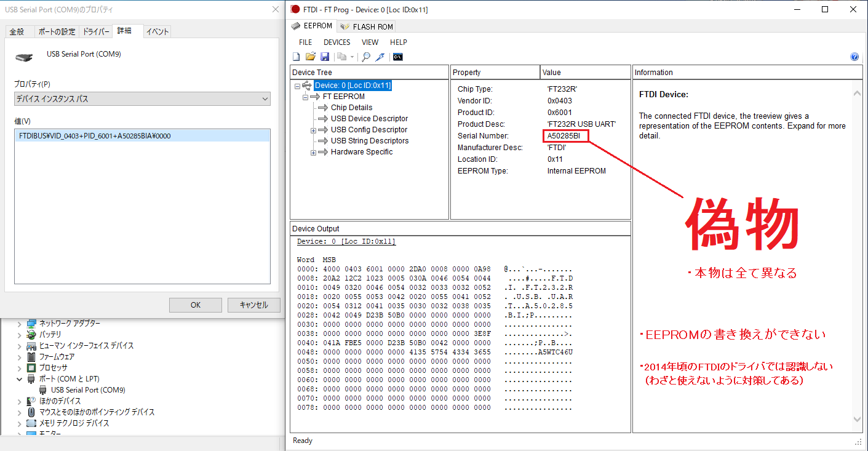Select USB Config Descriptor in Device Tree

point(369,130)
